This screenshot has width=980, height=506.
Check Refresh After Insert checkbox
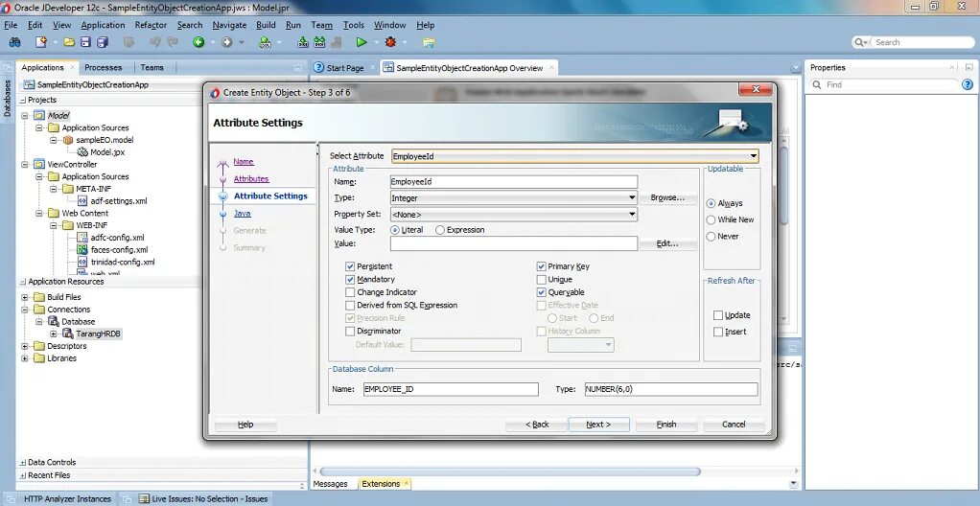(718, 332)
